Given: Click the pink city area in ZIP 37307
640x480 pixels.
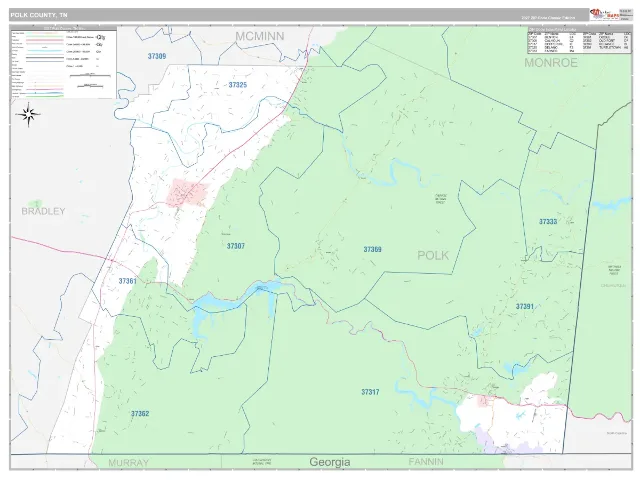Looking at the screenshot, I should [188, 193].
